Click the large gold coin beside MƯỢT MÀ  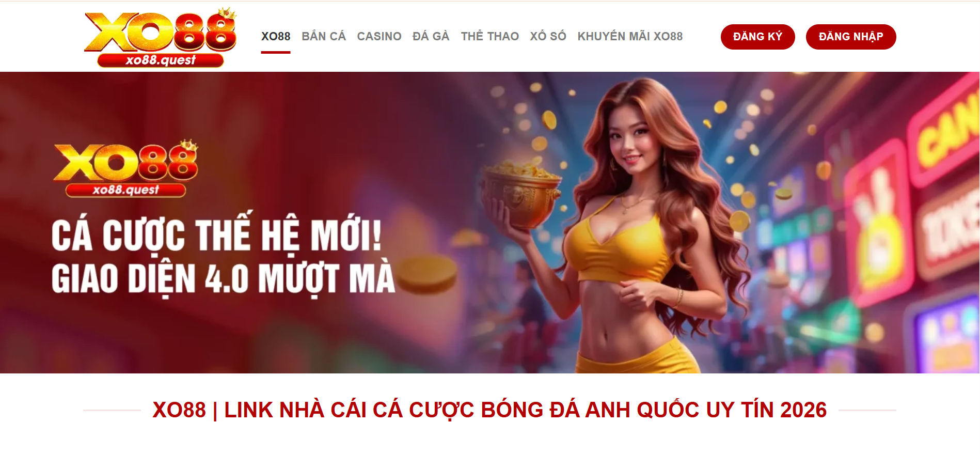coord(426,274)
